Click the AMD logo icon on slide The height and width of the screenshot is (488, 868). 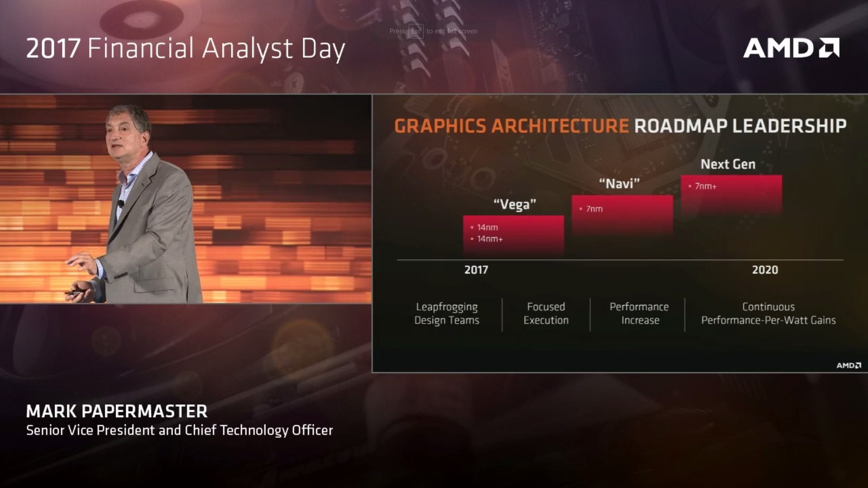847,363
